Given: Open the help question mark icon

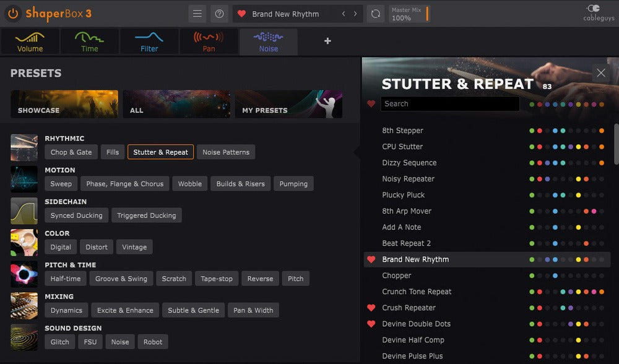Looking at the screenshot, I should pyautogui.click(x=219, y=14).
